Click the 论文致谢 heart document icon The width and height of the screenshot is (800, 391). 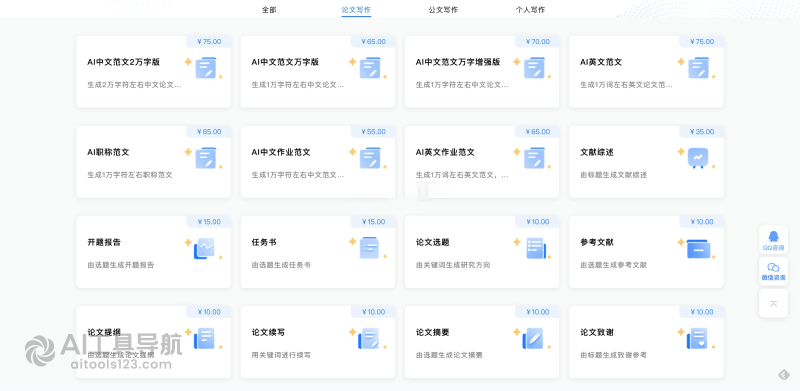coord(697,338)
